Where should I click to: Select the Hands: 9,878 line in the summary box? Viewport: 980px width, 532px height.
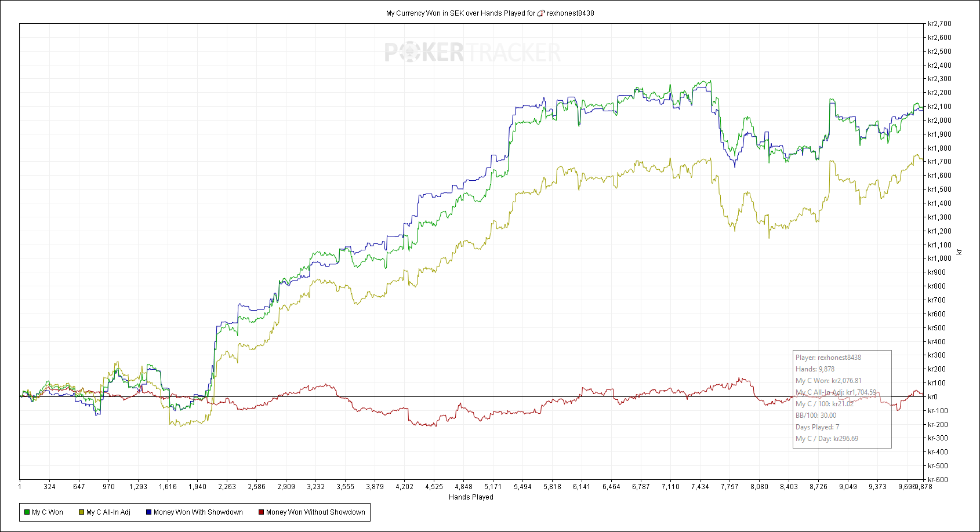815,369
